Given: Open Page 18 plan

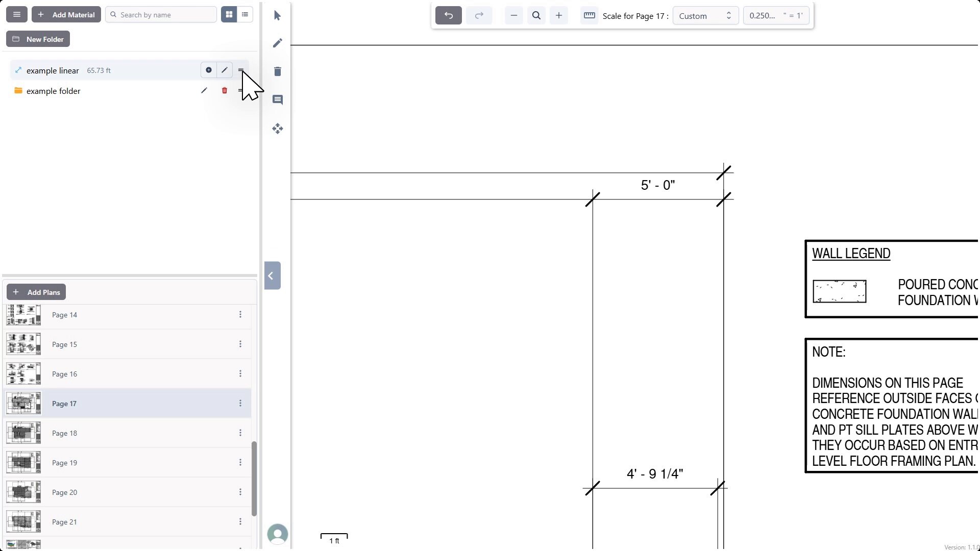Looking at the screenshot, I should [128, 433].
